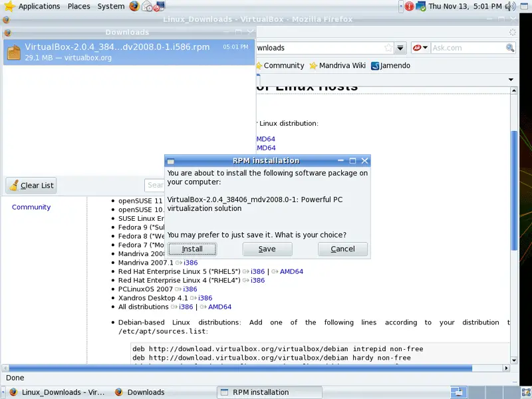This screenshot has height=399, width=532.
Task: Click the address bar ending in wnloads
Action: point(321,48)
